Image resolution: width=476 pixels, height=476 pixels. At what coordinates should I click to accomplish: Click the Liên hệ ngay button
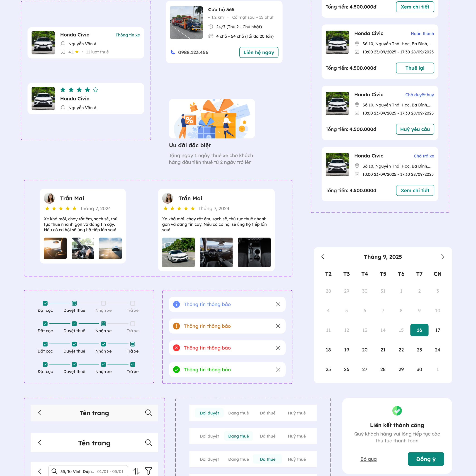pyautogui.click(x=259, y=52)
